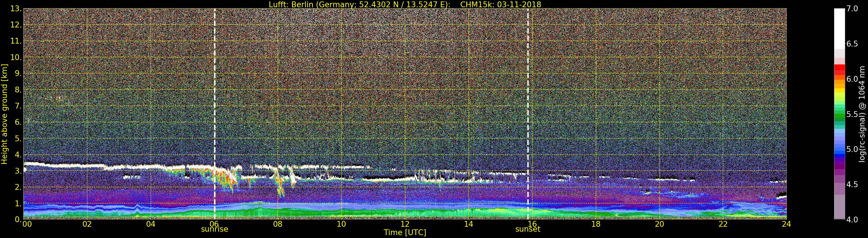Click the "Time [UTC]" axis label
This screenshot has width=868, height=238.
click(405, 233)
